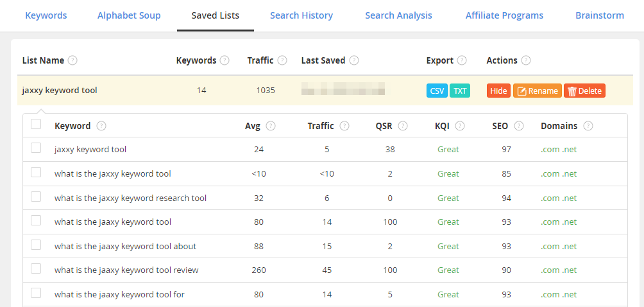
Task: Click help icon beside inner Traffic column
Action: [x=344, y=126]
